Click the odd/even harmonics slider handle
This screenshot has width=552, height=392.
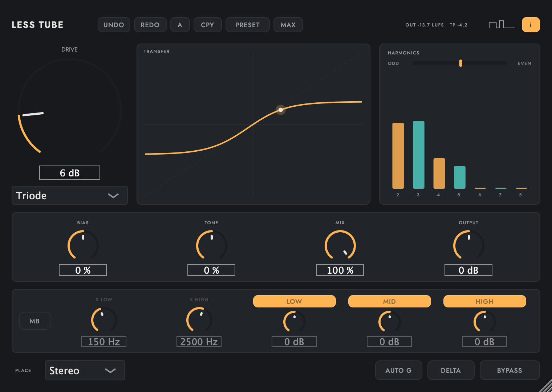pos(460,63)
